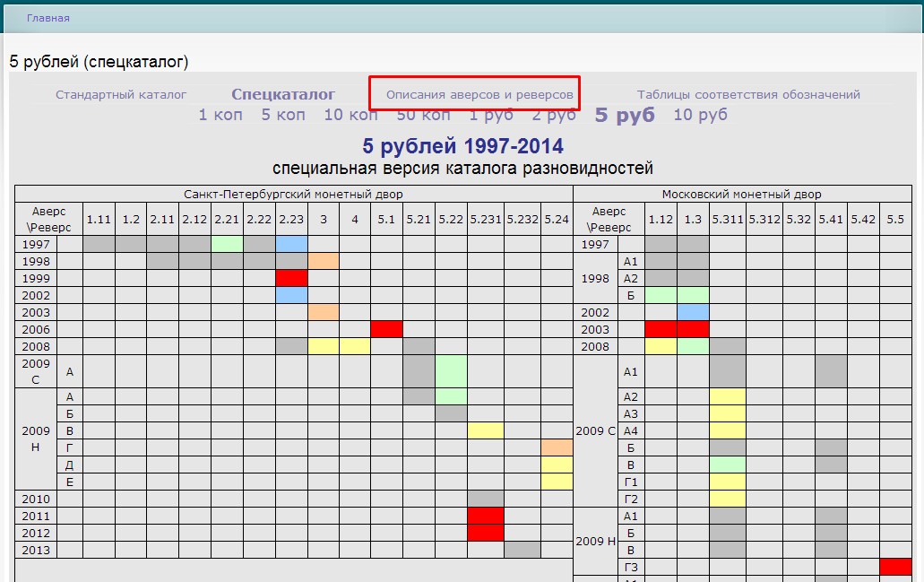Select the red Moscow cell in column 5.5

point(895,567)
